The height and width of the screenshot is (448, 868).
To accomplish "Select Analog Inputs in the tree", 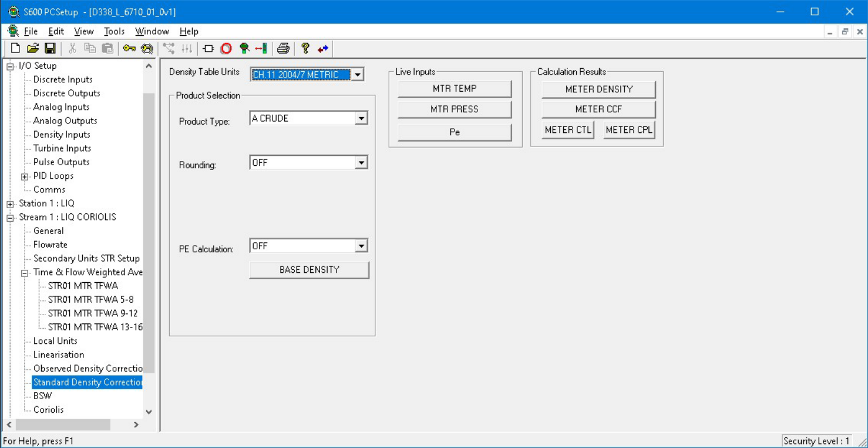I will [x=61, y=107].
